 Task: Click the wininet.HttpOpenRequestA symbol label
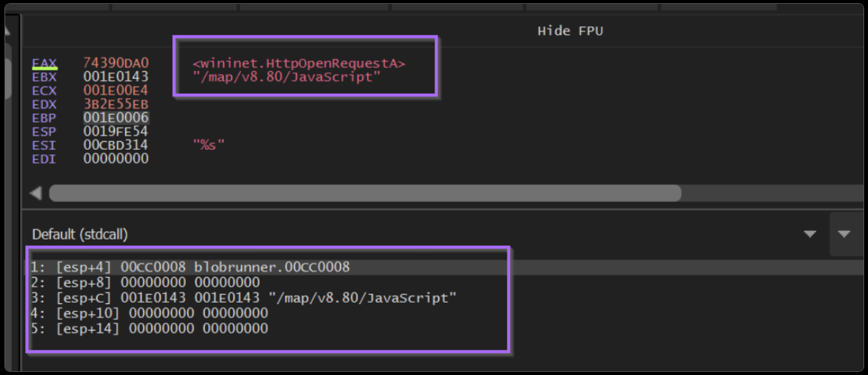[x=299, y=63]
